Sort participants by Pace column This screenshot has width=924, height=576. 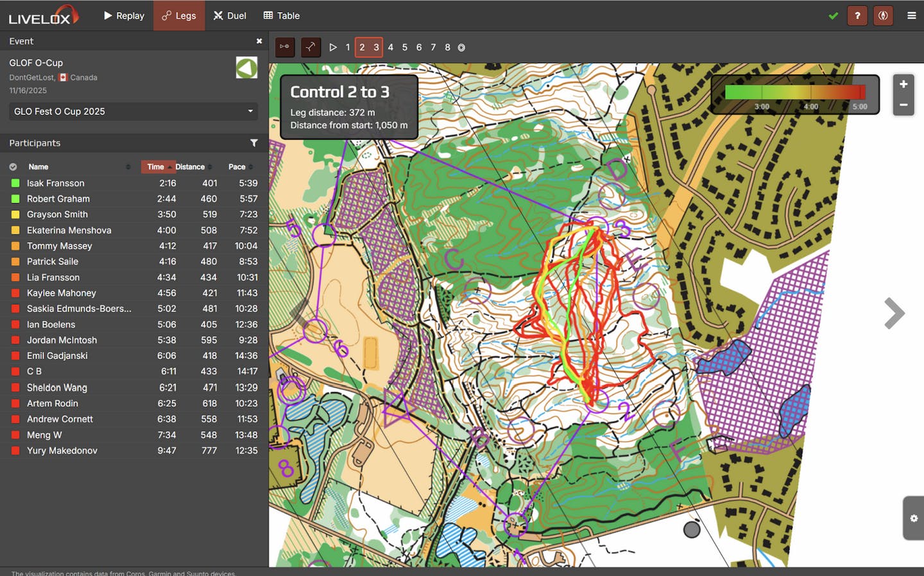click(x=237, y=167)
